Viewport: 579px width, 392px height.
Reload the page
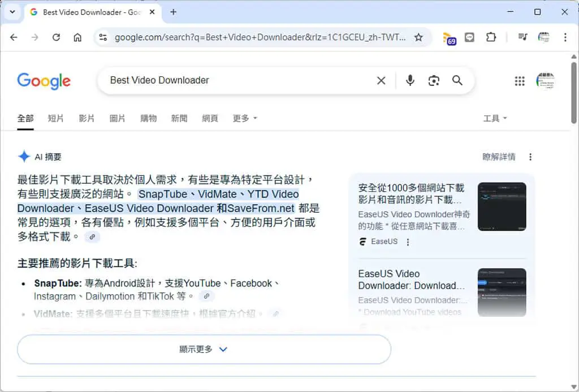(x=56, y=37)
